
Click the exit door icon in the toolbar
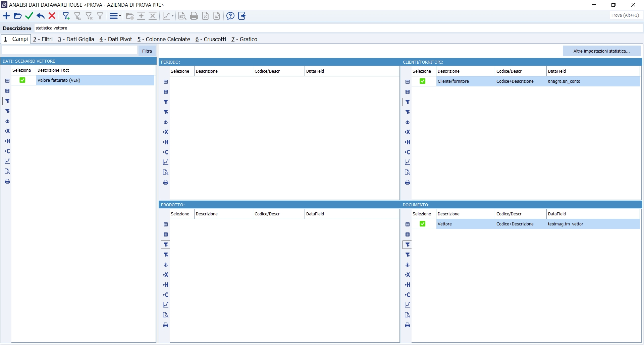pyautogui.click(x=242, y=16)
